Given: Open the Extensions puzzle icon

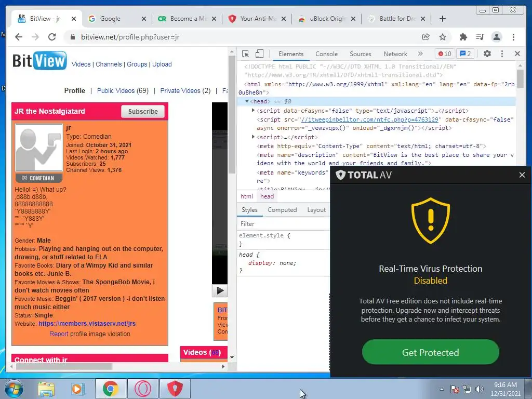Looking at the screenshot, I should tap(463, 37).
